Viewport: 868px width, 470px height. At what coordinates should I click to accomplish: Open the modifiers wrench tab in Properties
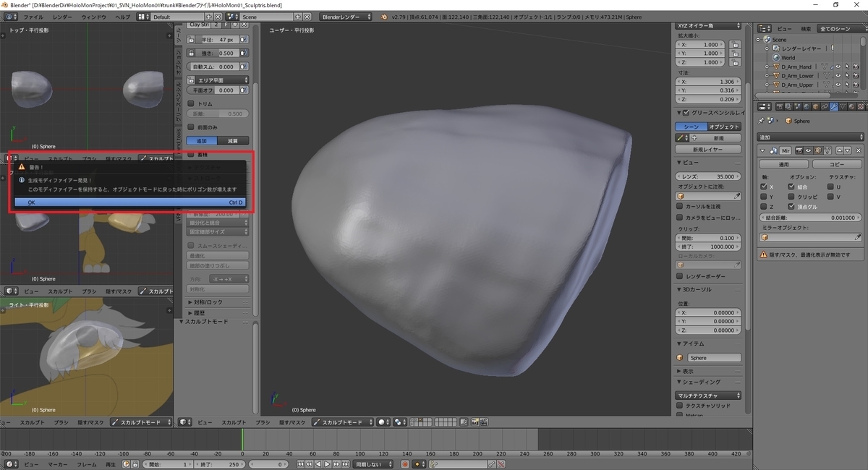[x=833, y=107]
